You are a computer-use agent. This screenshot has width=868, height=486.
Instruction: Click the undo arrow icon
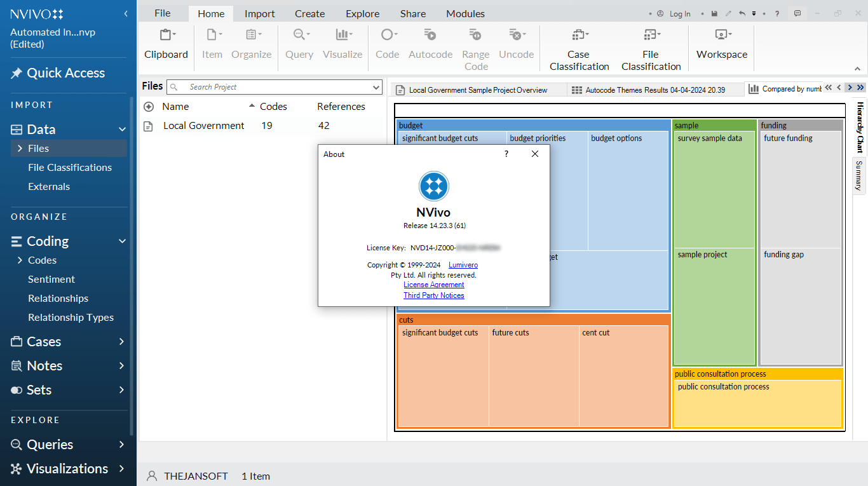742,13
